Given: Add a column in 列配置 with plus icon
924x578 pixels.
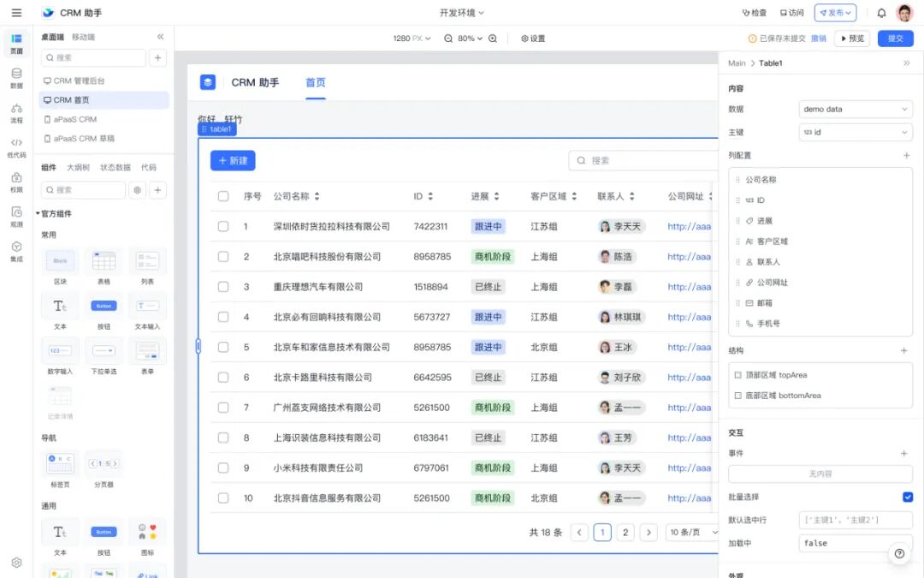Looking at the screenshot, I should pos(906,155).
